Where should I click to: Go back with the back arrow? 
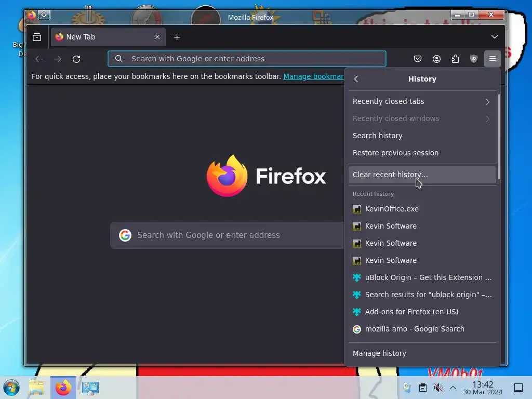(39, 59)
